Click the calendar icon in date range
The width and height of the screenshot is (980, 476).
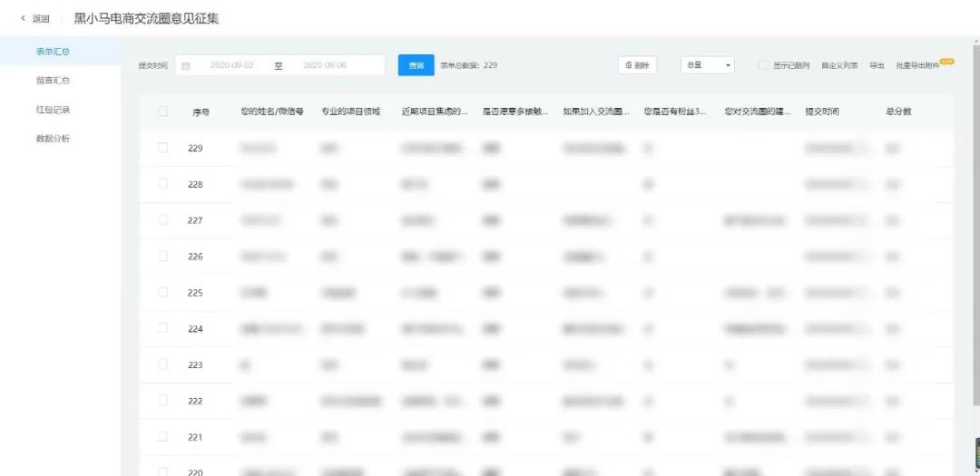(186, 66)
